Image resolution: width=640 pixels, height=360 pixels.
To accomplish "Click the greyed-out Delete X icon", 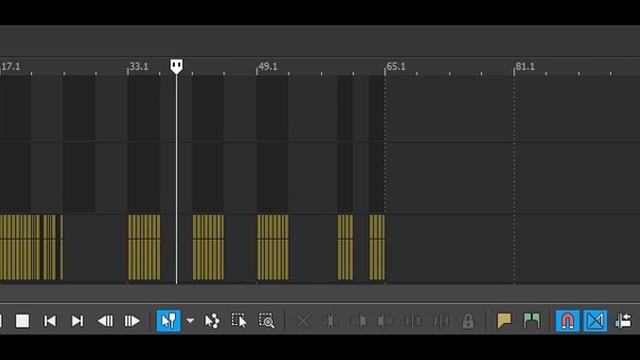I will click(x=303, y=321).
